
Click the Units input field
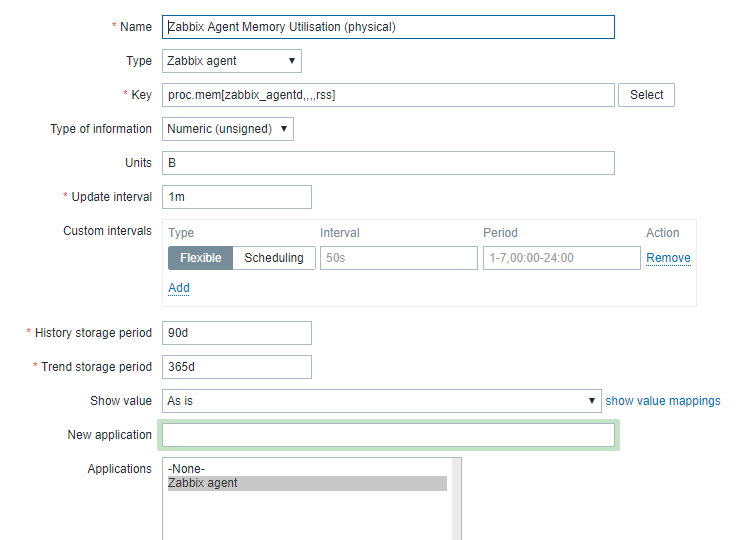tap(388, 163)
